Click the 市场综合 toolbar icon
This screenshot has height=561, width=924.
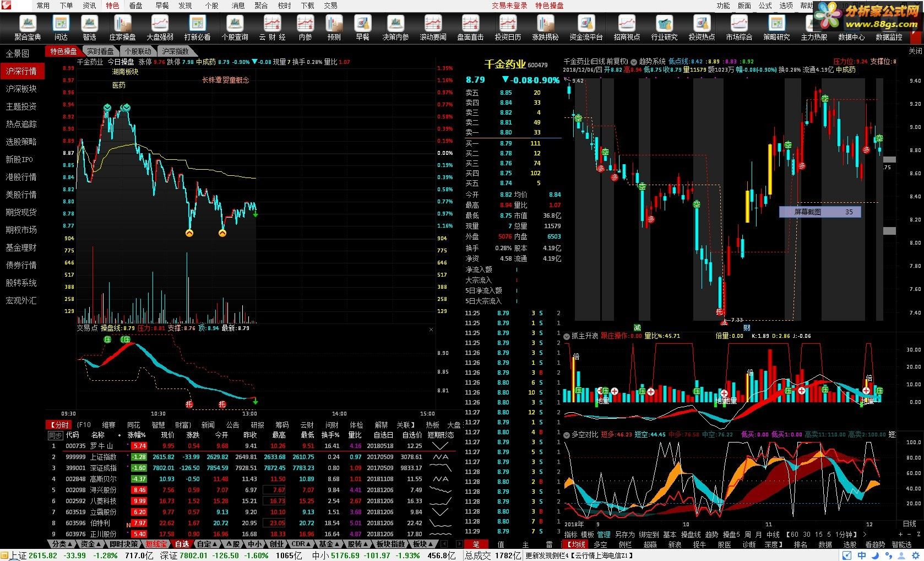[x=739, y=28]
